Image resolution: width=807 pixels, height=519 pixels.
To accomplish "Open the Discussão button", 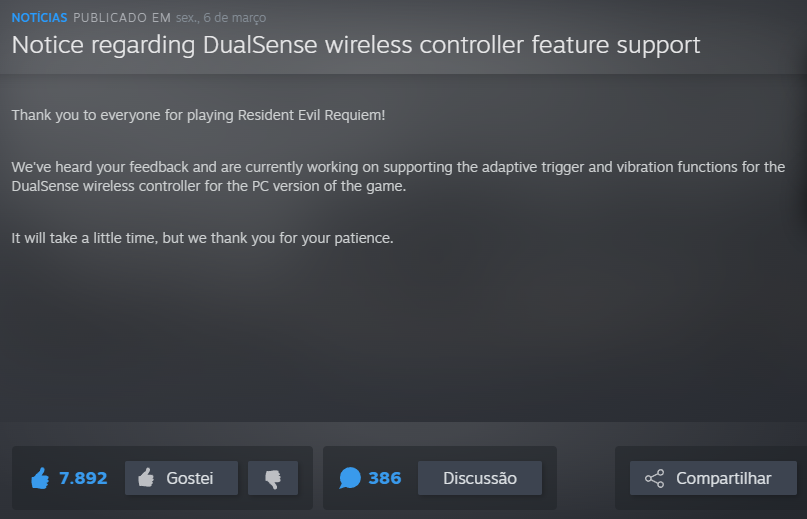I will pyautogui.click(x=479, y=479).
